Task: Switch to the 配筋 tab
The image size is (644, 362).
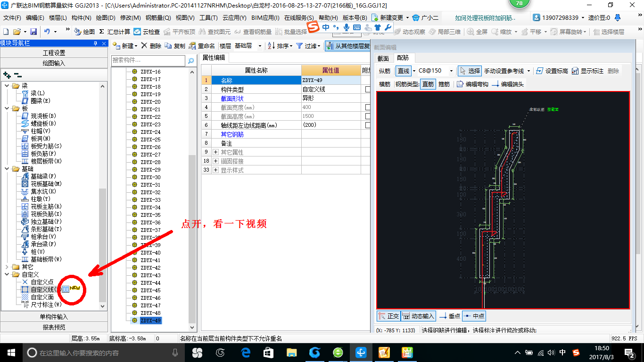Action: 403,58
